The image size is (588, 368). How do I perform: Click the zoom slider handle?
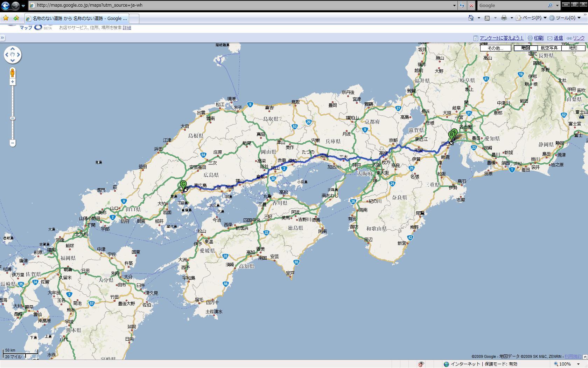click(13, 118)
